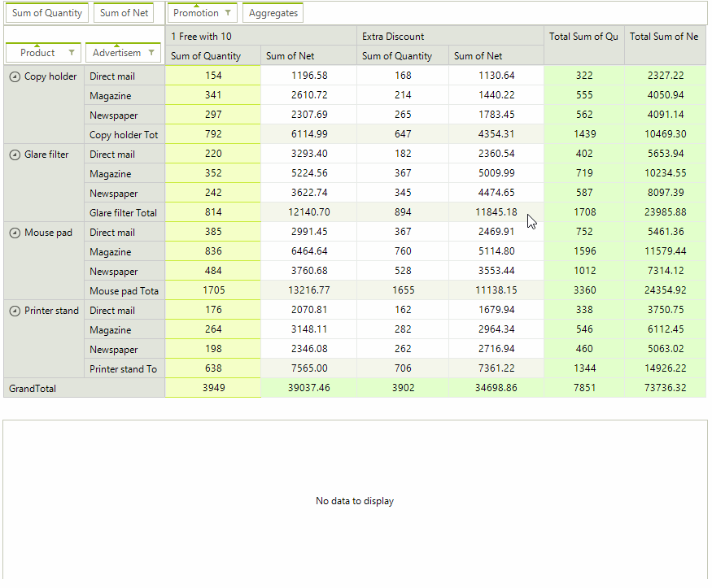The image size is (712, 588).
Task: Click the Aggregates field button
Action: [x=273, y=13]
